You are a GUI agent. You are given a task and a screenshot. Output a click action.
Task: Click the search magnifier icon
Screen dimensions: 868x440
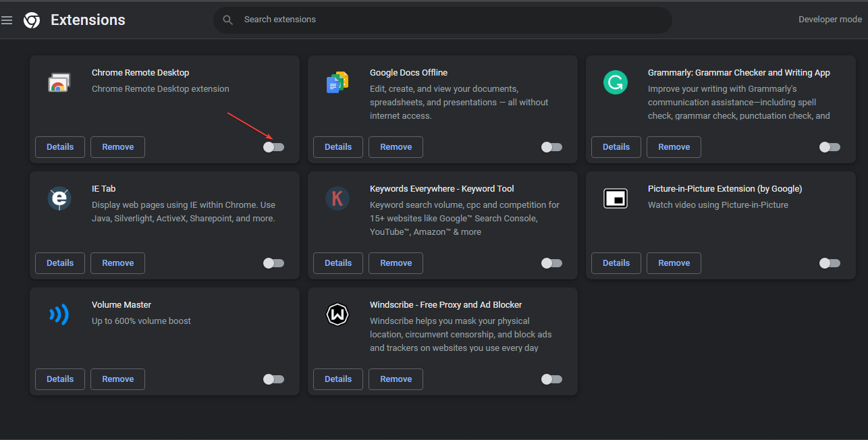pos(228,20)
